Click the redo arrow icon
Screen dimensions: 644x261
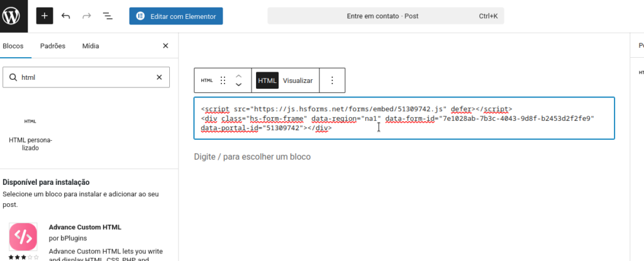(87, 16)
